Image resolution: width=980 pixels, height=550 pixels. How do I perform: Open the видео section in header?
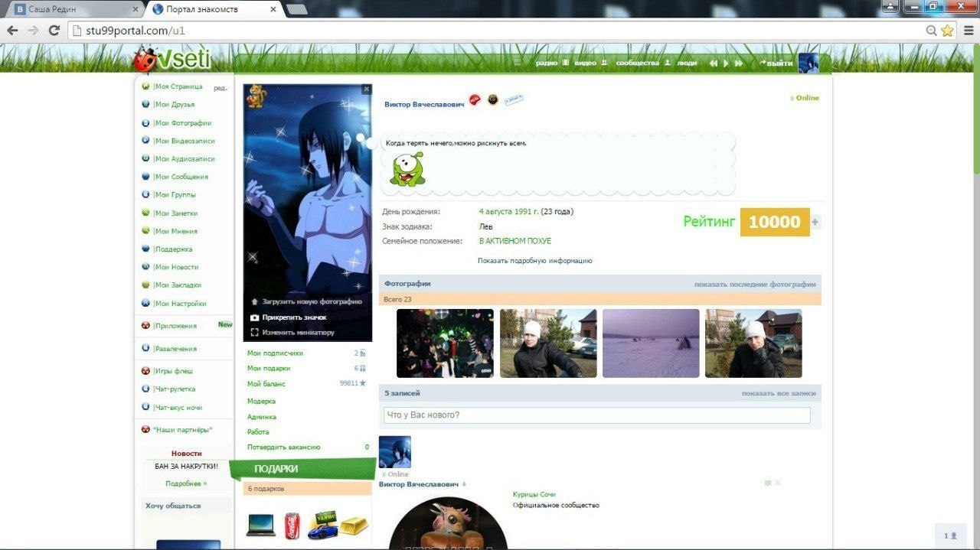pos(585,63)
